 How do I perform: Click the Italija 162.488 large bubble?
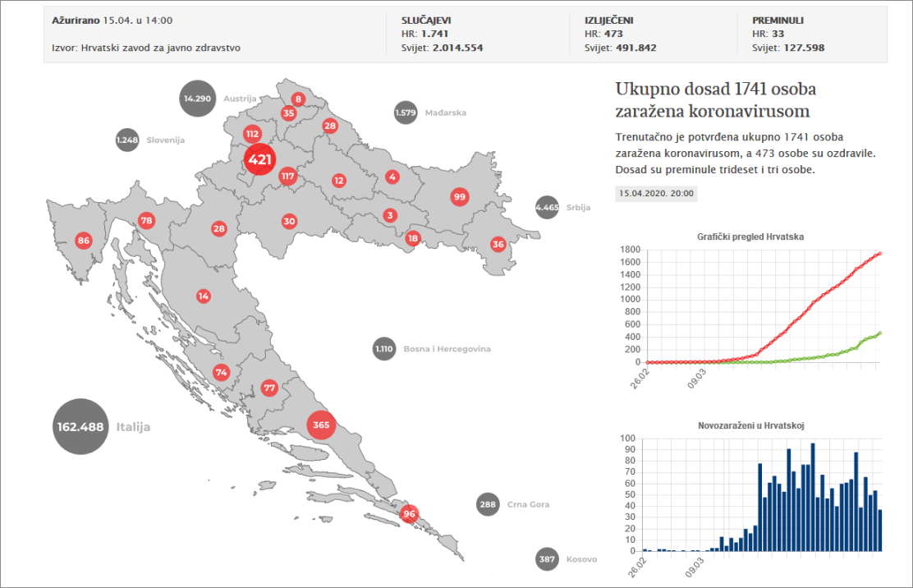[80, 426]
